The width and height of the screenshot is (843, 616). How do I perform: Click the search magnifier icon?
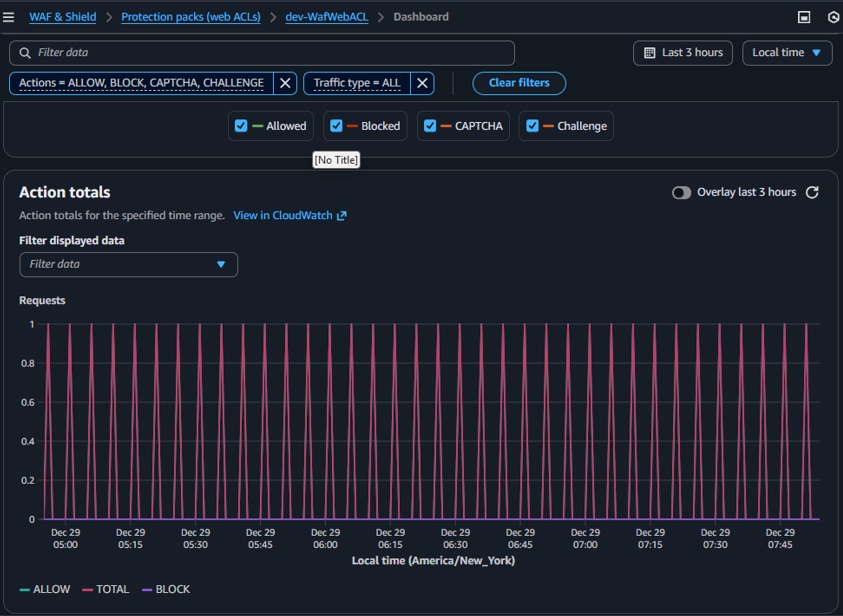click(23, 53)
